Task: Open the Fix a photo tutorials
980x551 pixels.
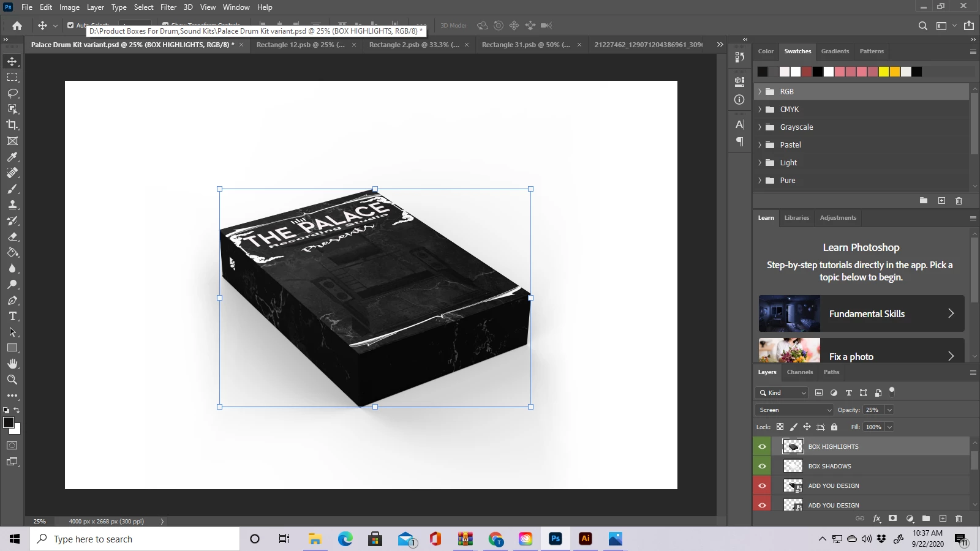Action: tap(862, 350)
